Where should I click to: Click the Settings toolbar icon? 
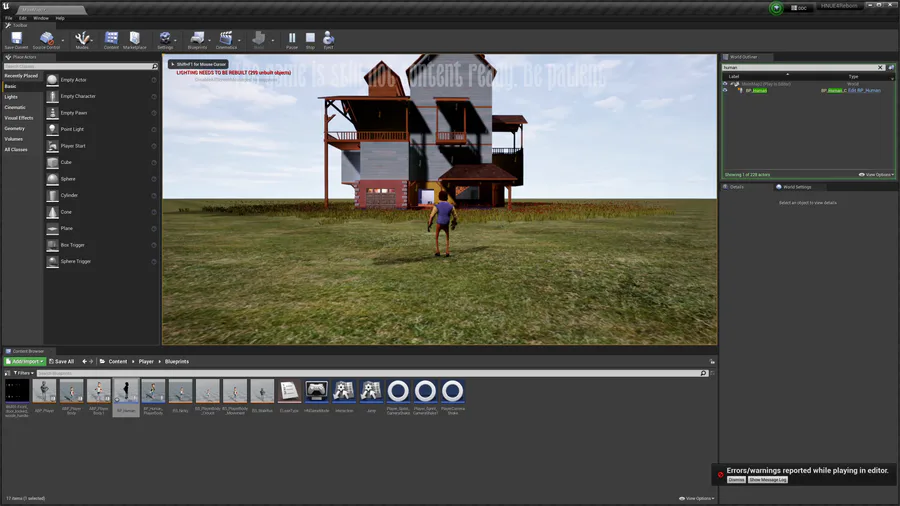[165, 39]
